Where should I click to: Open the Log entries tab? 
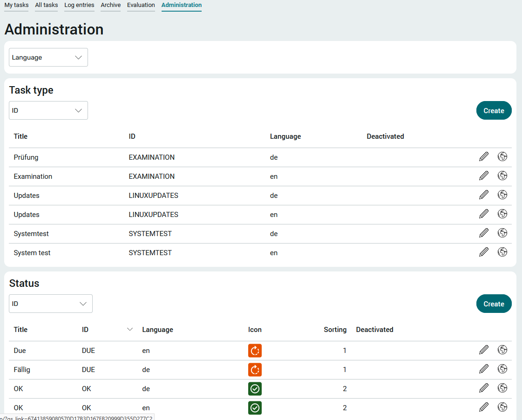tap(79, 5)
